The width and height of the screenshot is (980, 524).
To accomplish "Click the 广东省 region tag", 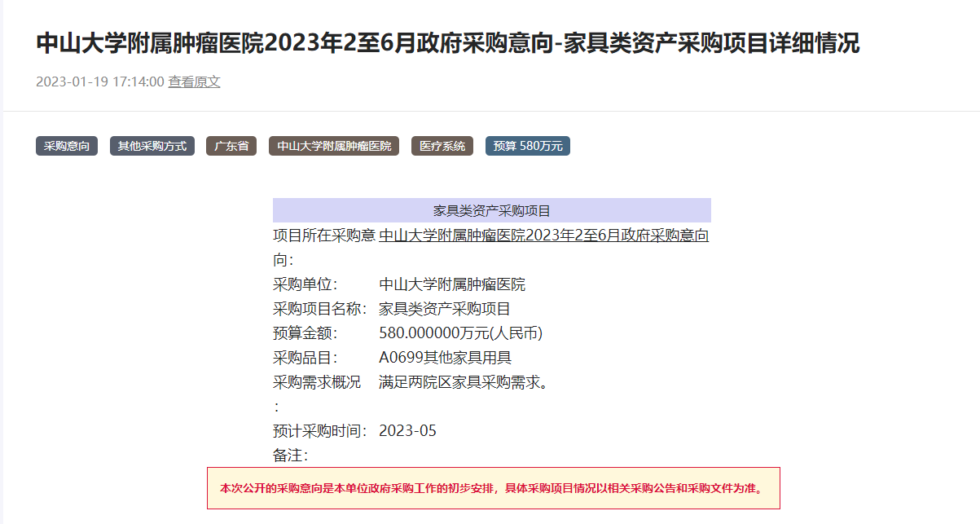I will click(231, 146).
